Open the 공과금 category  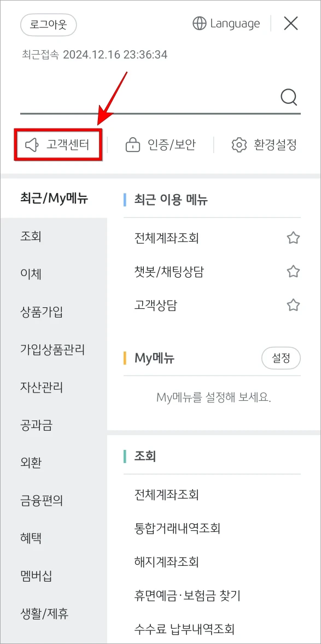pos(35,425)
